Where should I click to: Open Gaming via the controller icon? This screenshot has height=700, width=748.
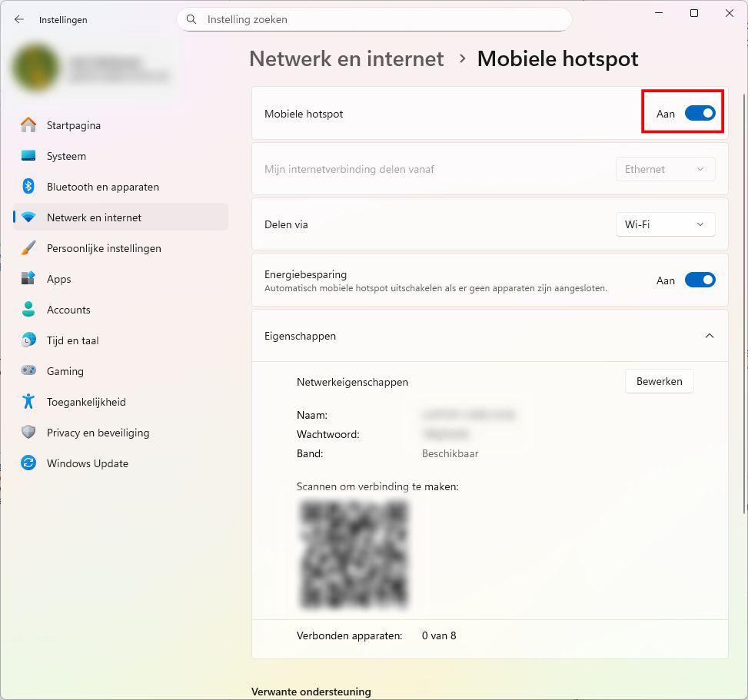click(x=28, y=371)
